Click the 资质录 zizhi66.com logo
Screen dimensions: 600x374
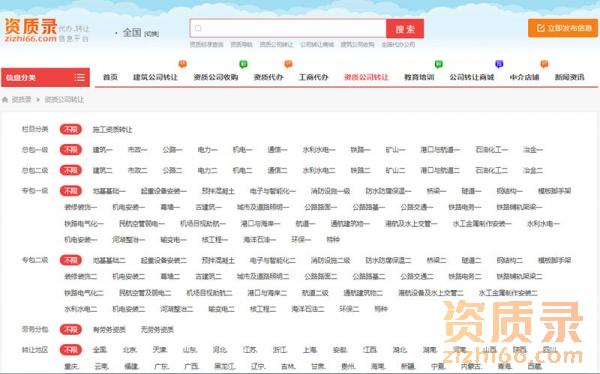(31, 30)
